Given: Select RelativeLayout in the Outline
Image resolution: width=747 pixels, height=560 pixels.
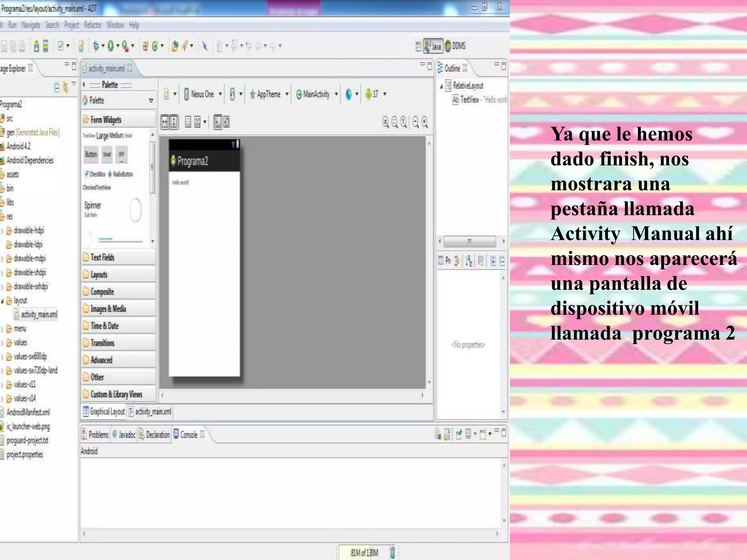Looking at the screenshot, I should click(x=465, y=86).
